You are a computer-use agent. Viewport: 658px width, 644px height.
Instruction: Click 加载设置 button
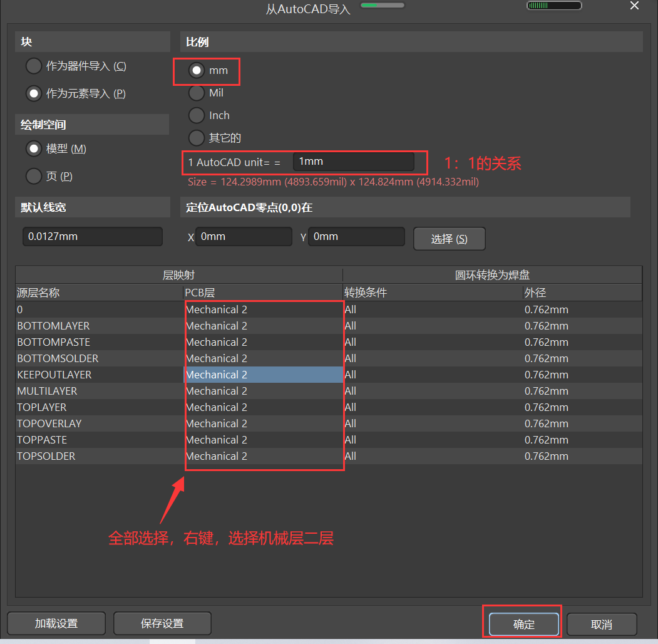[x=56, y=623]
